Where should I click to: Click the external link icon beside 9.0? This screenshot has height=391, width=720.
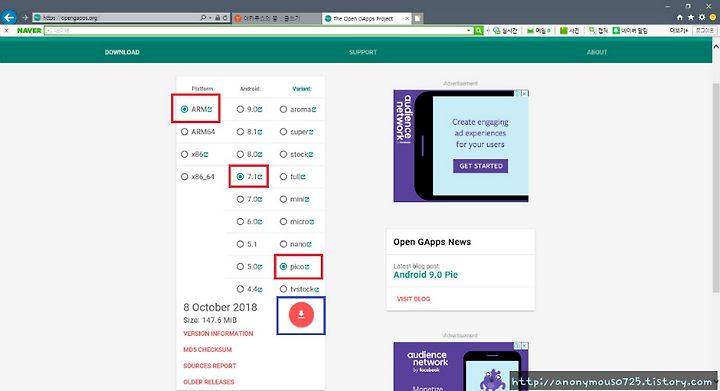(x=260, y=109)
